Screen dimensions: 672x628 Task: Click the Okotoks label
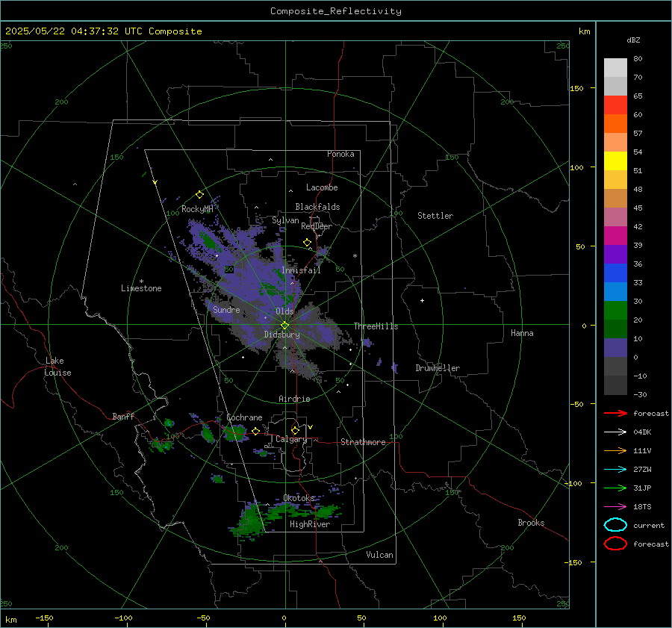pyautogui.click(x=299, y=498)
